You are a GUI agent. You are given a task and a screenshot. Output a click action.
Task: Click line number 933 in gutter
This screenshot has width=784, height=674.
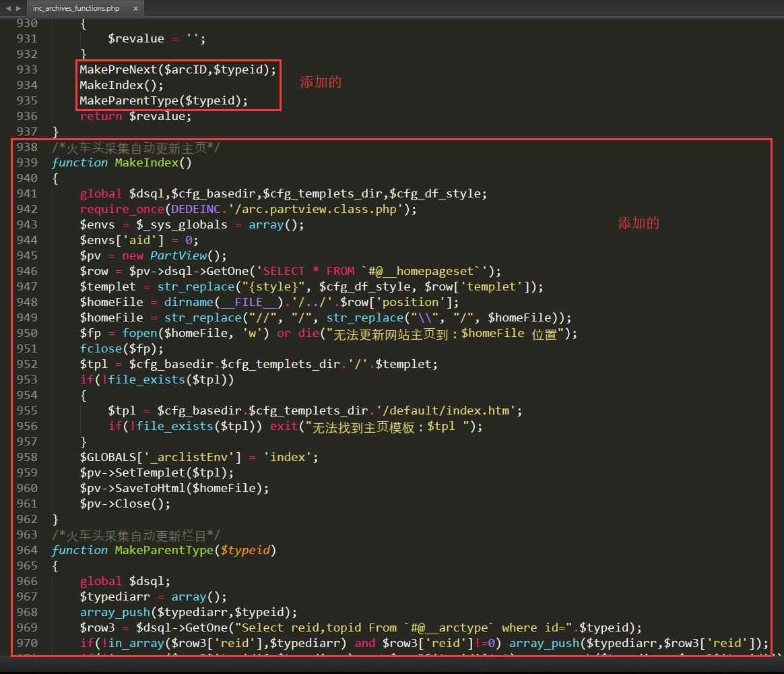(x=27, y=69)
